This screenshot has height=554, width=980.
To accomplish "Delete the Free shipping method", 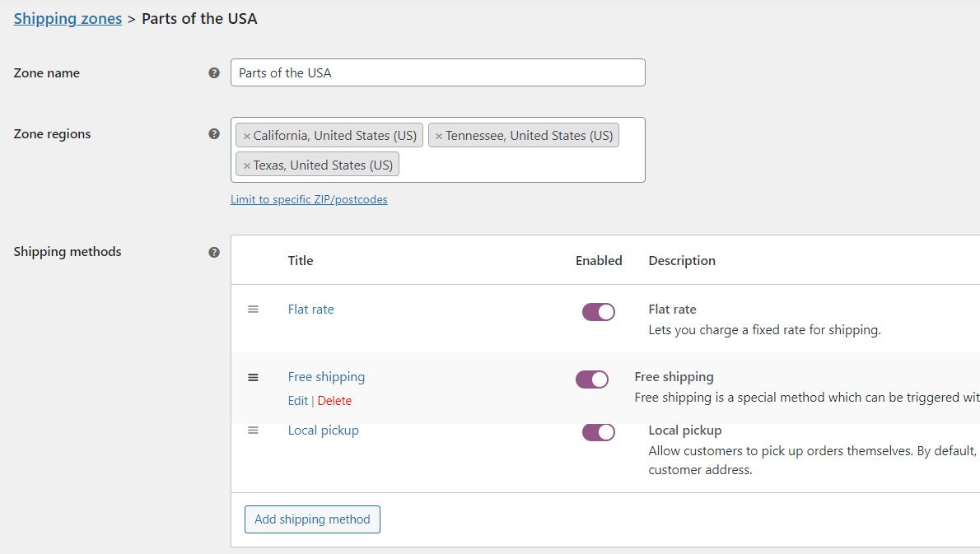I will point(334,400).
